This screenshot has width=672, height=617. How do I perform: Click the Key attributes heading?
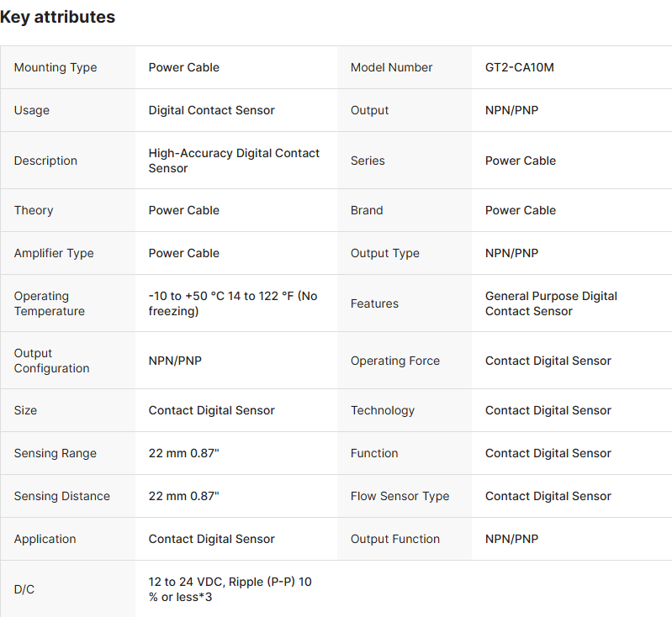[x=58, y=17]
